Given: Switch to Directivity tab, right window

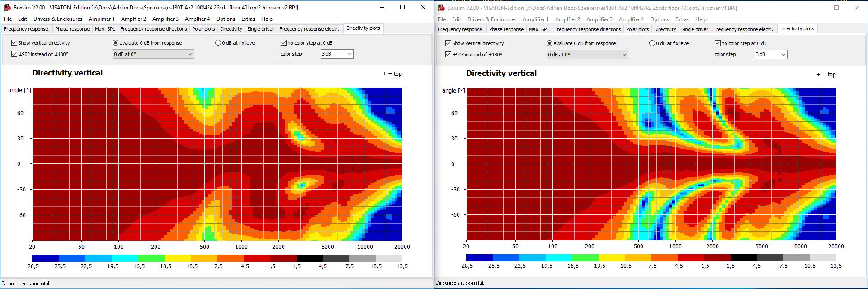Looking at the screenshot, I should coord(665,29).
